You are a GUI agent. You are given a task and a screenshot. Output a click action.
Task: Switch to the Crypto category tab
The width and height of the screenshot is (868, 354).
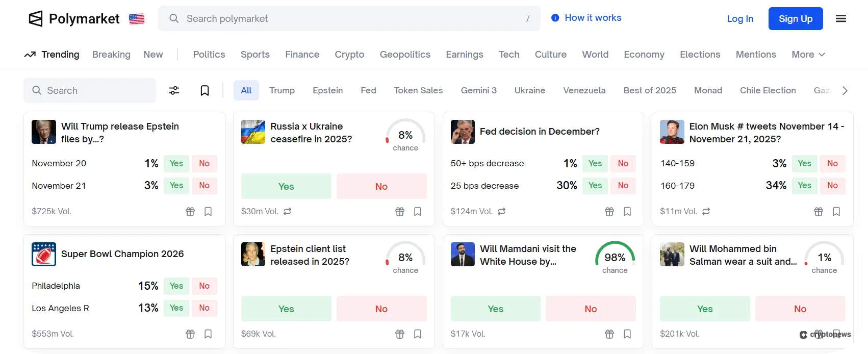click(349, 55)
